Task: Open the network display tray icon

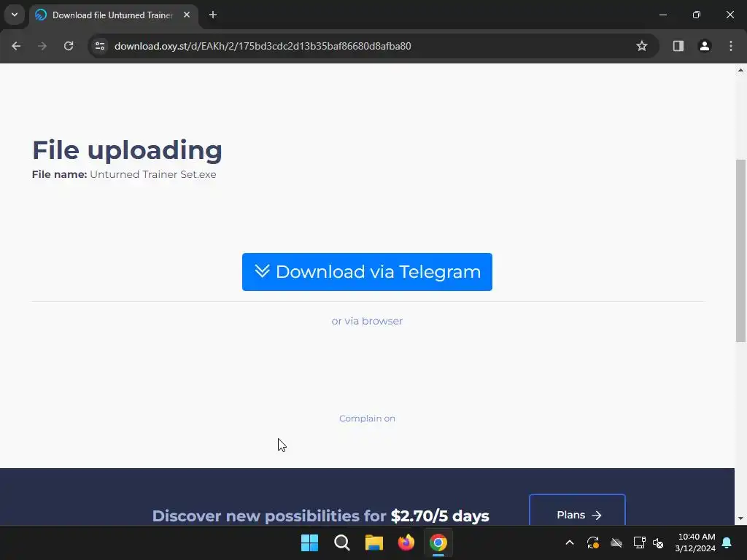Action: click(639, 542)
